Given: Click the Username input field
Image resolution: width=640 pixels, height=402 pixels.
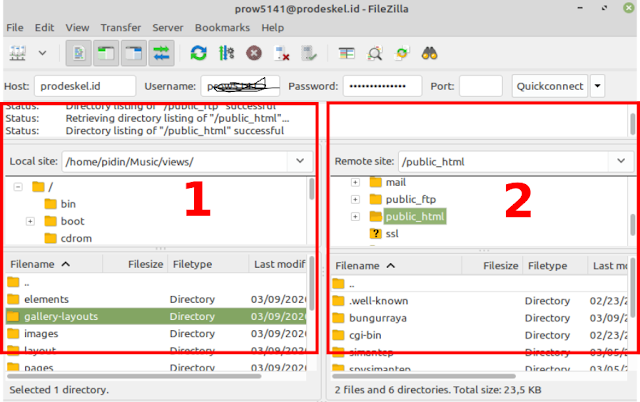Looking at the screenshot, I should point(240,86).
